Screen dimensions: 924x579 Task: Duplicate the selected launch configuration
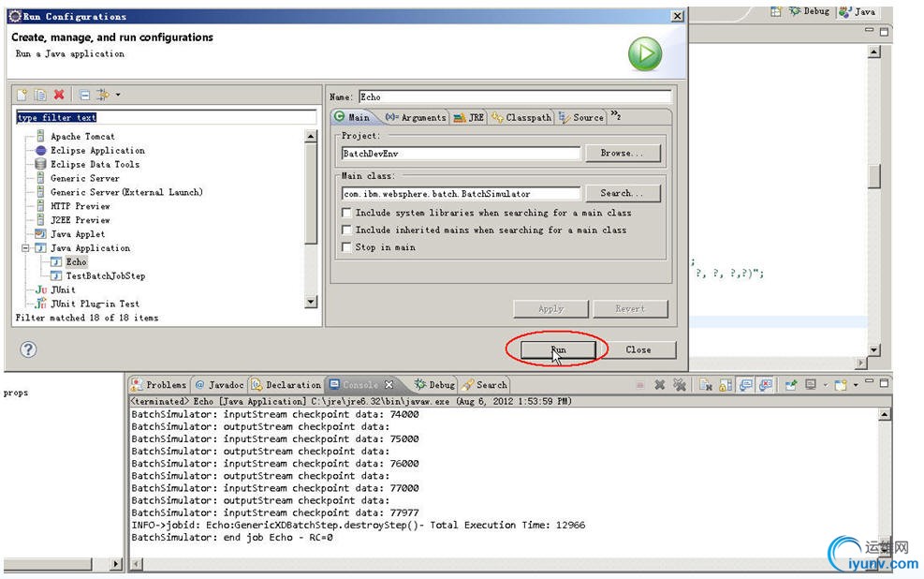[x=40, y=95]
